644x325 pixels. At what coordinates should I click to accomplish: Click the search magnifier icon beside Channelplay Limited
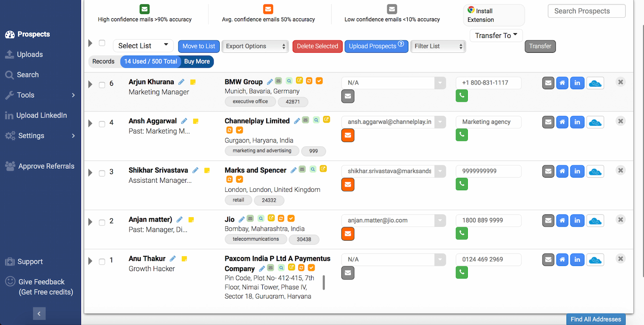point(316,120)
